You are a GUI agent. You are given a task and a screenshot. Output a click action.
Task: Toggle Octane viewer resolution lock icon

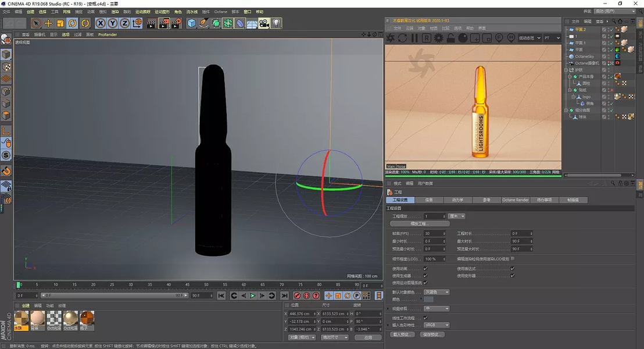(450, 38)
